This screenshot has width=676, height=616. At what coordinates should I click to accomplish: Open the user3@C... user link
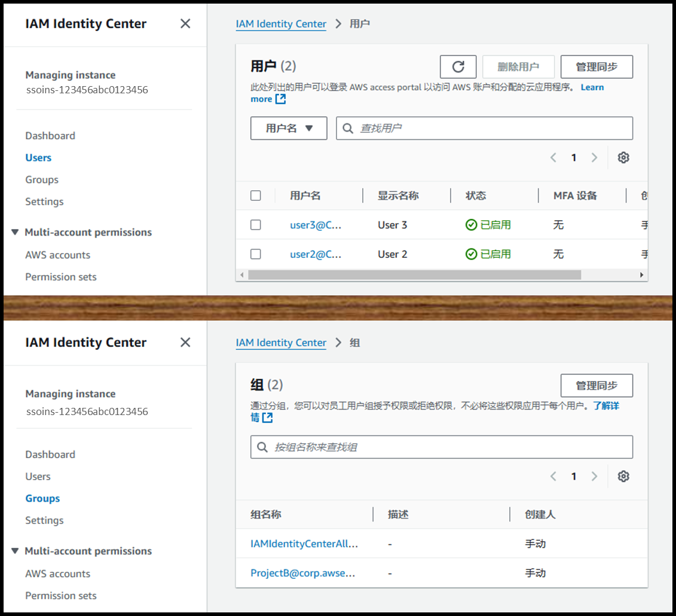[x=316, y=225]
